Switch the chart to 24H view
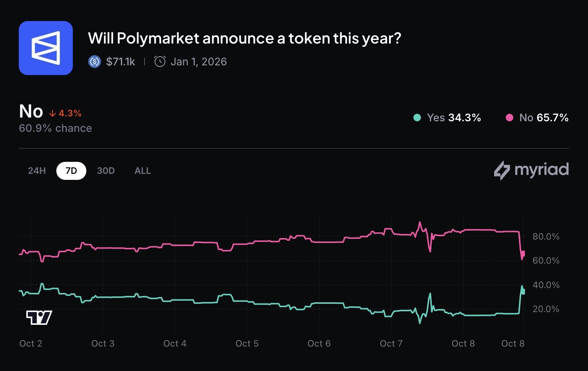Screen dimensions: 588x371 (x=36, y=170)
